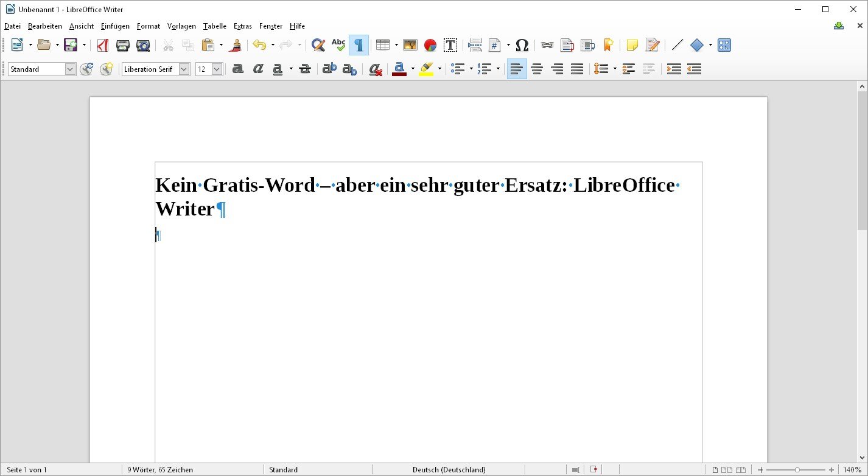This screenshot has width=868, height=476.
Task: Expand the Paste options dropdown arrow
Action: [221, 45]
